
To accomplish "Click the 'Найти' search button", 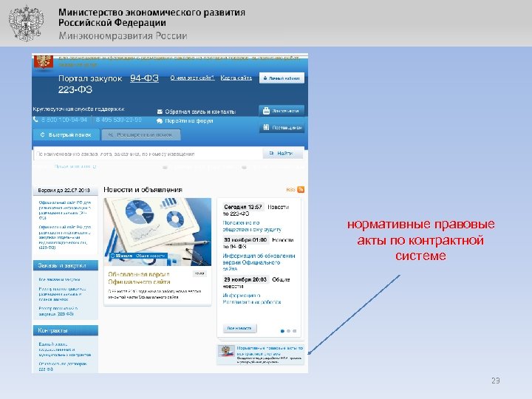I will click(x=282, y=154).
